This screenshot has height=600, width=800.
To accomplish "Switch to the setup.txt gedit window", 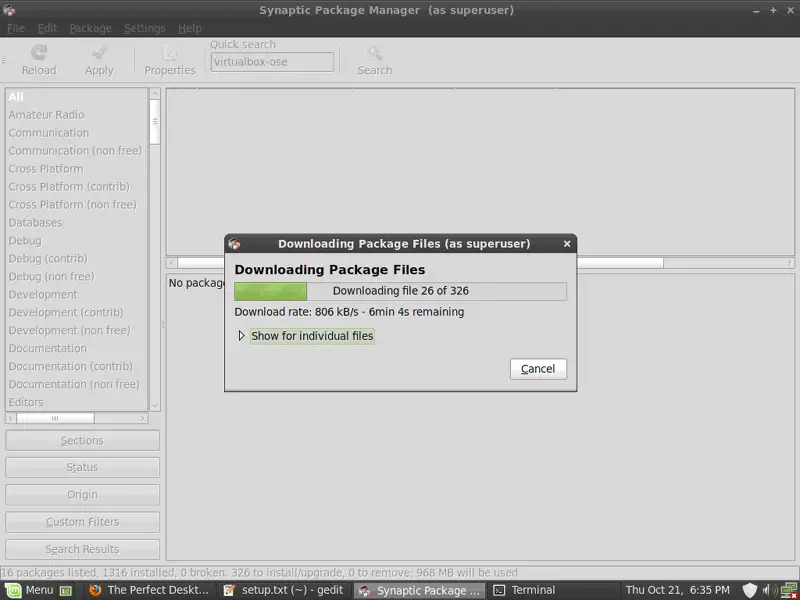I will [285, 590].
